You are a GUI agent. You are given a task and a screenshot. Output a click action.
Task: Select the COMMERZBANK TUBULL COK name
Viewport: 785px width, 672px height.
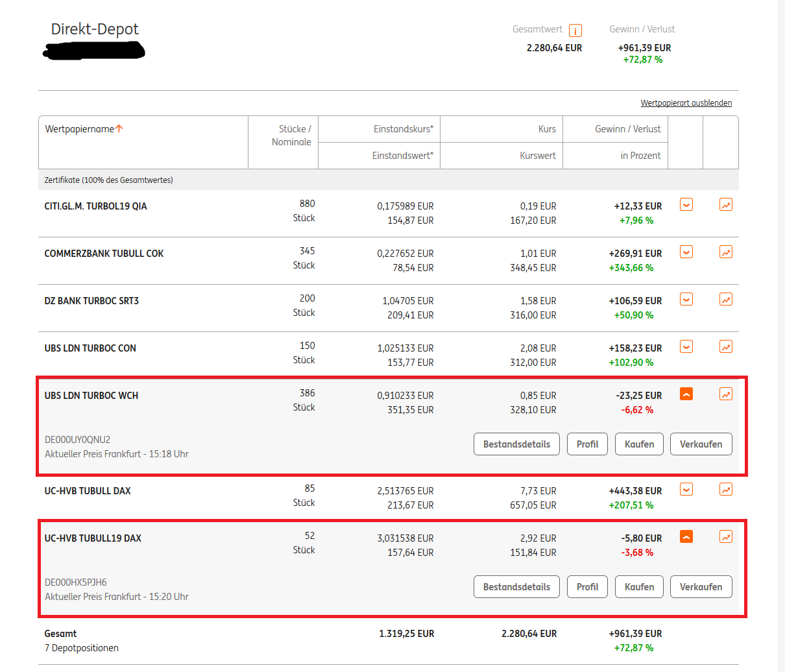pyautogui.click(x=104, y=254)
